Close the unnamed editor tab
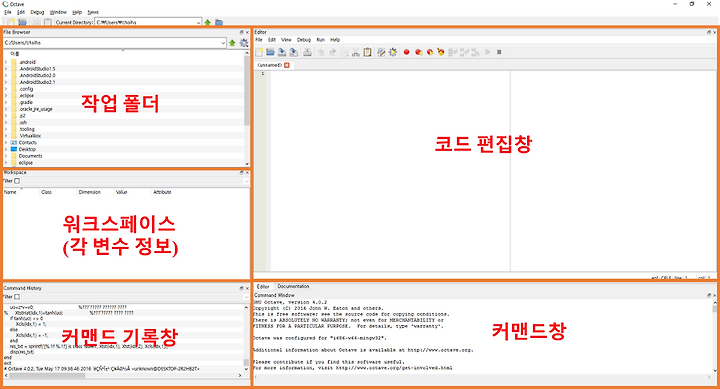Screen dimensions: 720x389 click(x=287, y=65)
